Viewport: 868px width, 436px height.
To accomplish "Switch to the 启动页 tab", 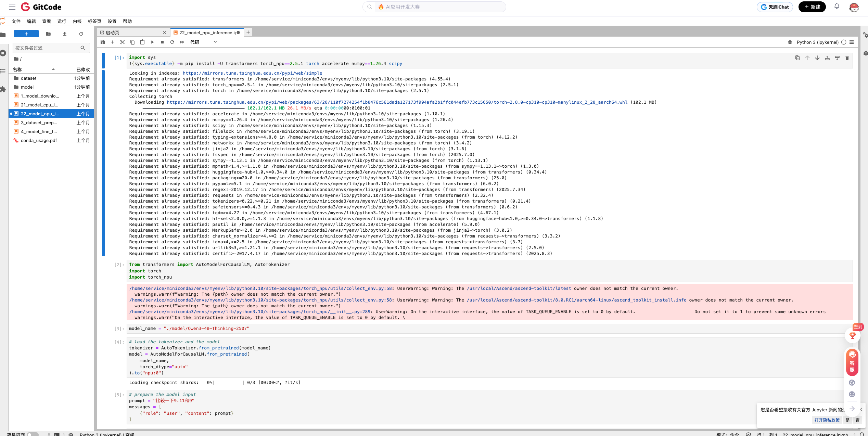I will [x=113, y=32].
